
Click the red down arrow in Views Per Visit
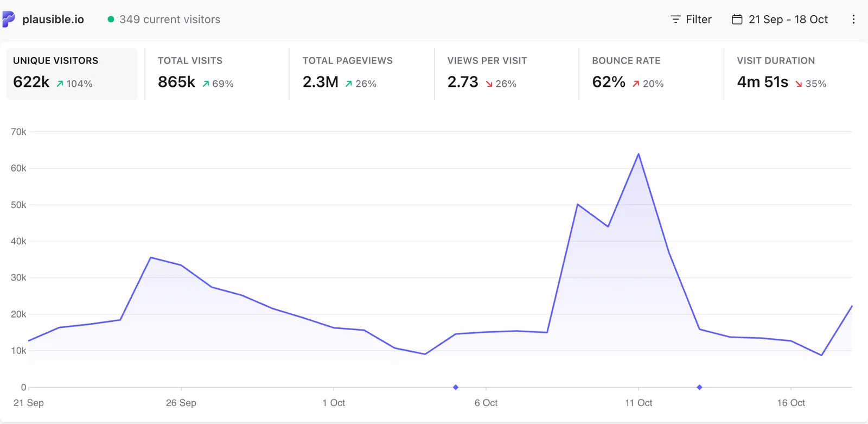tap(489, 84)
